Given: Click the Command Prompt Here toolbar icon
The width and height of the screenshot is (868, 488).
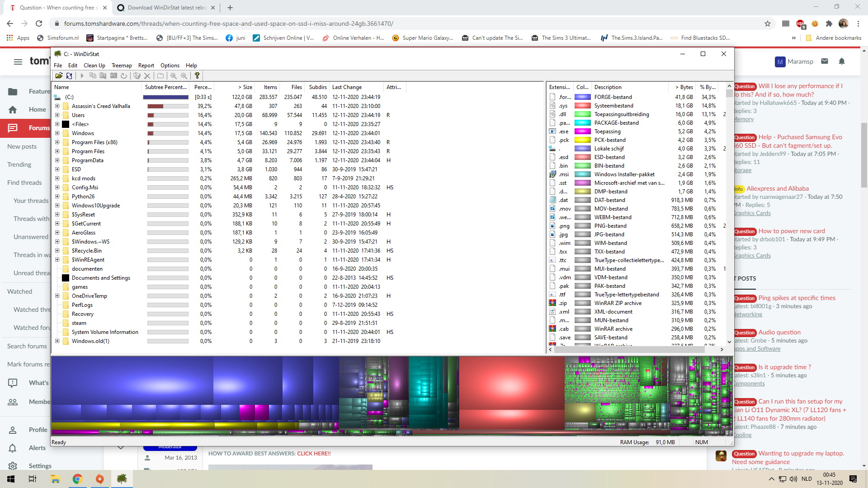Looking at the screenshot, I should [113, 76].
